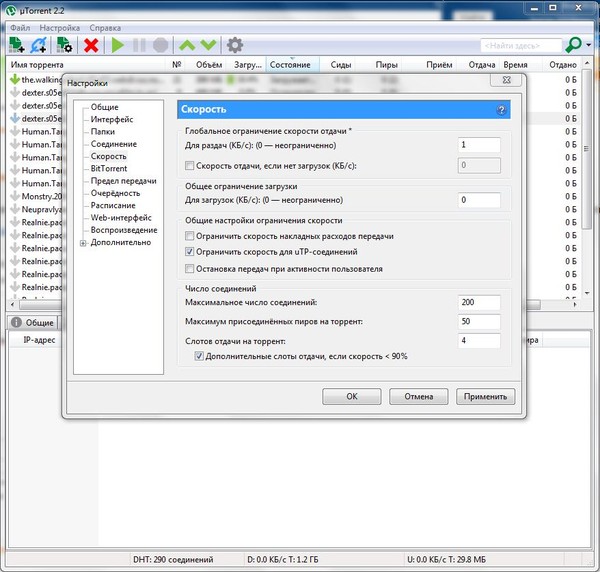Select Соединение in settings tree
This screenshot has height=572, width=600.
click(114, 144)
